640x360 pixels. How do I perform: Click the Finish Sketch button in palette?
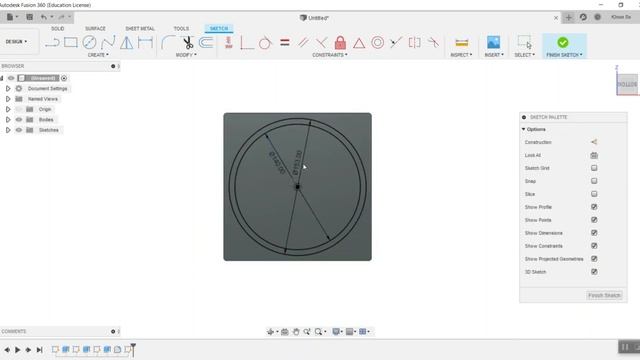point(604,295)
